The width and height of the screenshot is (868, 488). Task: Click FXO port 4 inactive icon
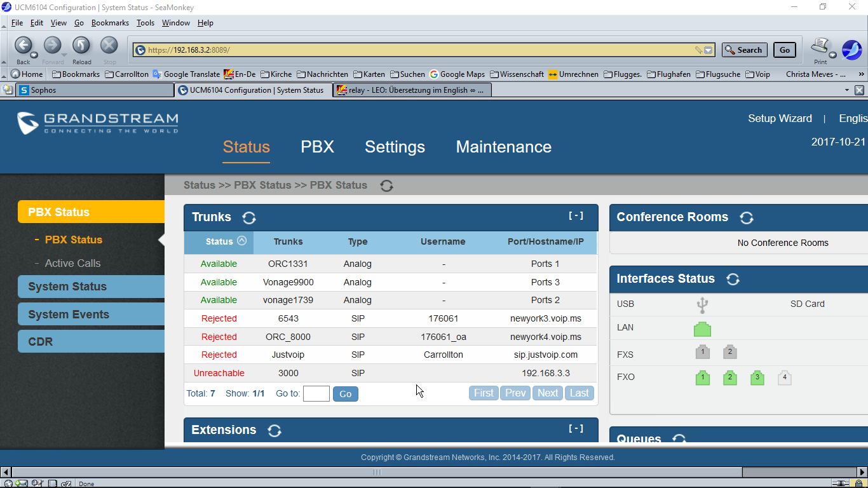pyautogui.click(x=785, y=377)
